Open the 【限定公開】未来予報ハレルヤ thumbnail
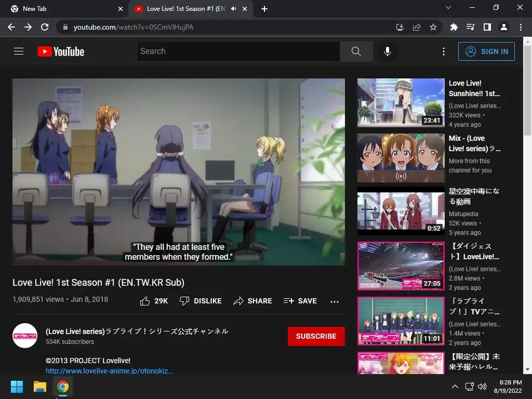 pyautogui.click(x=401, y=363)
